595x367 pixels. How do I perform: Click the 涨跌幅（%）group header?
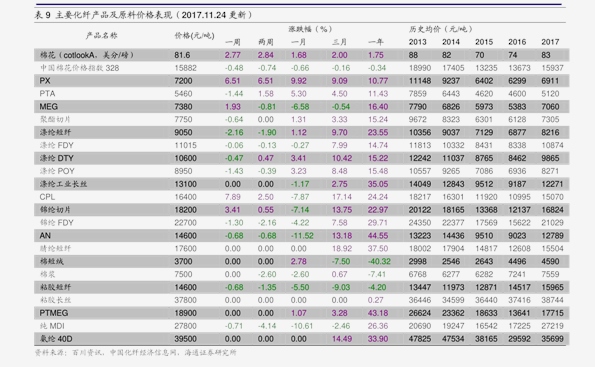pos(310,29)
